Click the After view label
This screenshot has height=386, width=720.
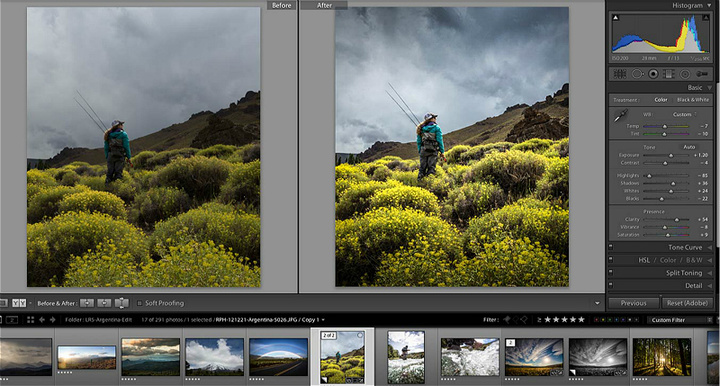tap(324, 6)
